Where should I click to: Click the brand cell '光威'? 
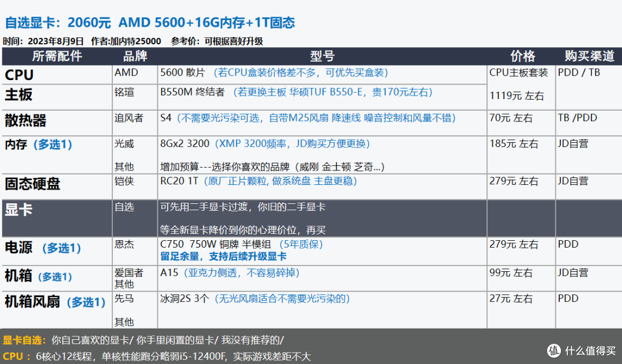(124, 144)
